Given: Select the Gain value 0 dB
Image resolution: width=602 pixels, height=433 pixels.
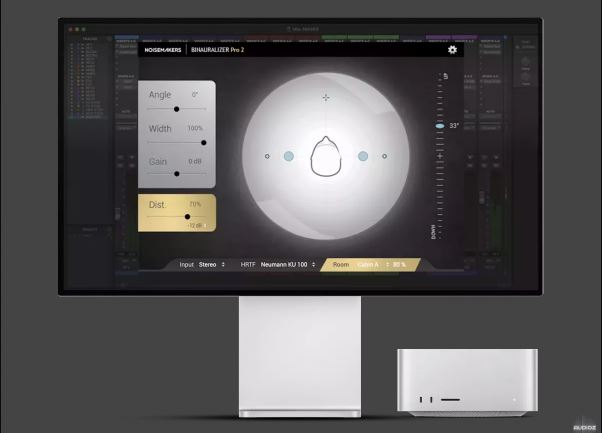Looking at the screenshot, I should point(195,162).
